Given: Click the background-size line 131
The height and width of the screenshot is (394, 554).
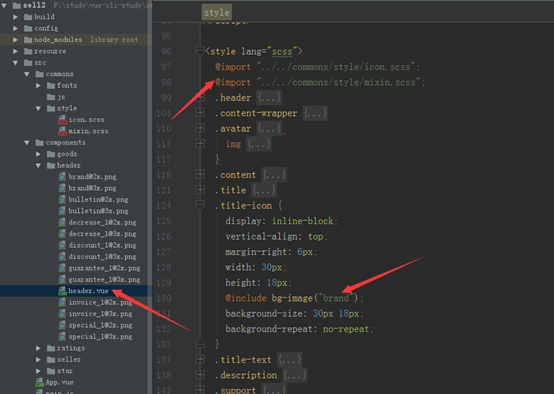Looking at the screenshot, I should (x=293, y=314).
